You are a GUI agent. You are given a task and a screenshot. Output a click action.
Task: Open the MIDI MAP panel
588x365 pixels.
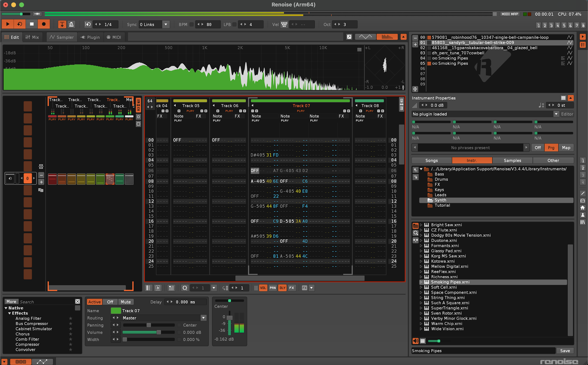tap(510, 14)
